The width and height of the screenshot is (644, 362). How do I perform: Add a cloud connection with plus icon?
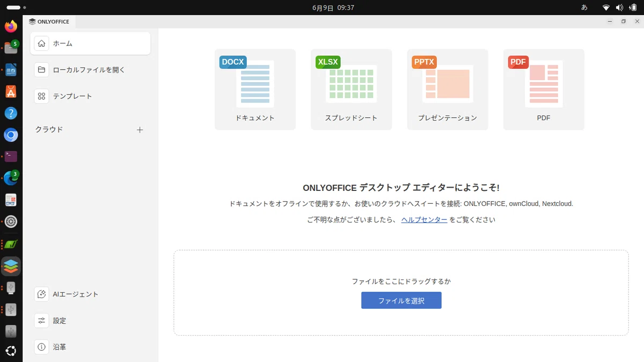(x=140, y=130)
